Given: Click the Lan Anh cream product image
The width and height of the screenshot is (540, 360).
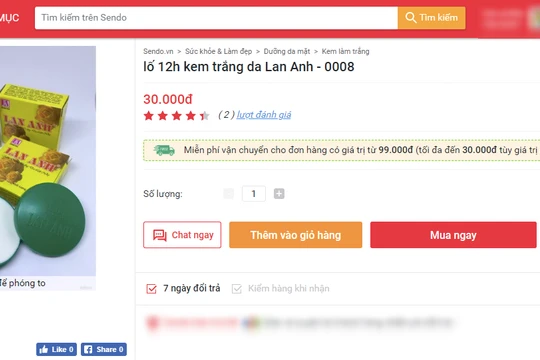Looking at the screenshot, I should pos(48,161).
